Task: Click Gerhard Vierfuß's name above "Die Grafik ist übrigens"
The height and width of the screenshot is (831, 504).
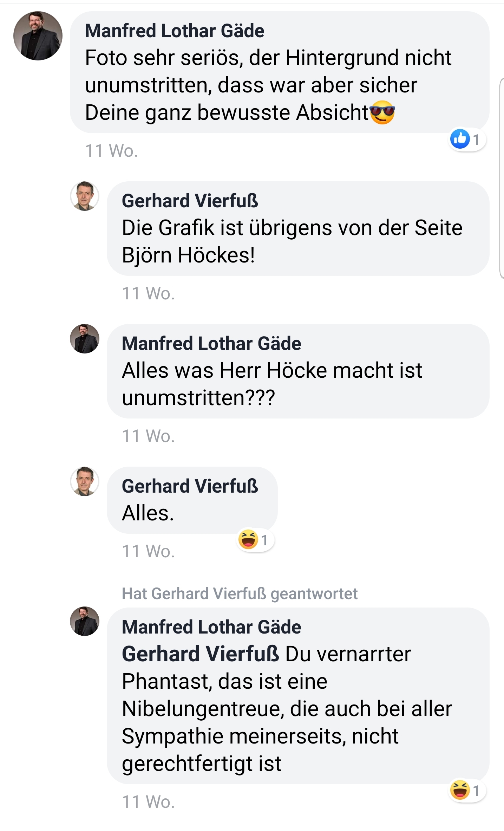Action: [x=190, y=201]
